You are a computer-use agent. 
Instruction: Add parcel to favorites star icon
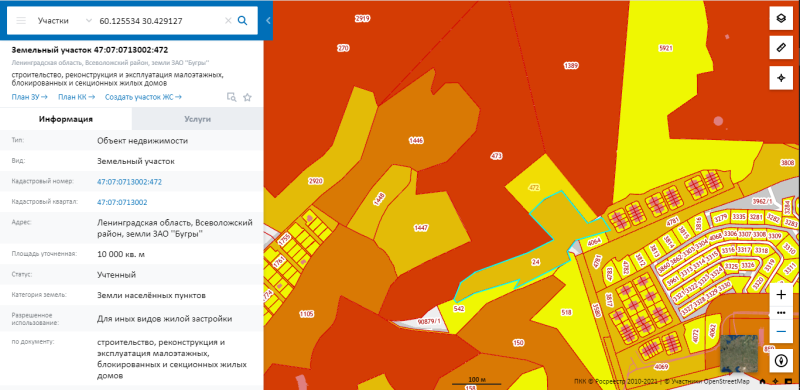(x=247, y=98)
